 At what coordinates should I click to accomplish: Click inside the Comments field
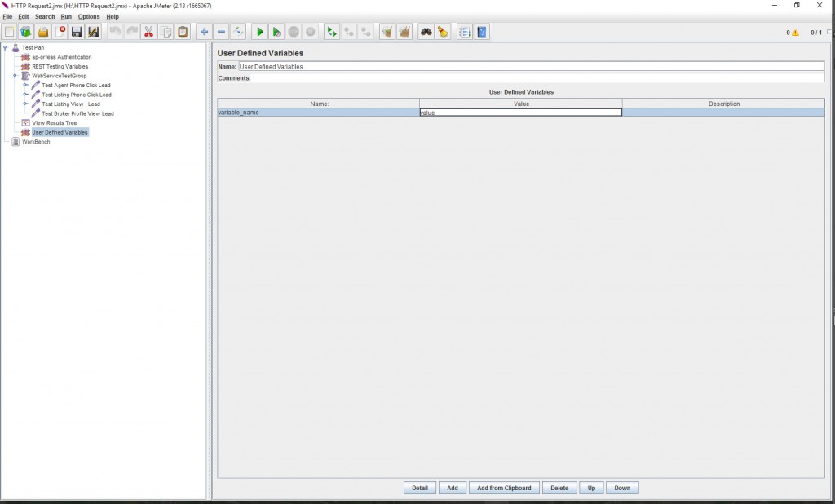[530, 78]
